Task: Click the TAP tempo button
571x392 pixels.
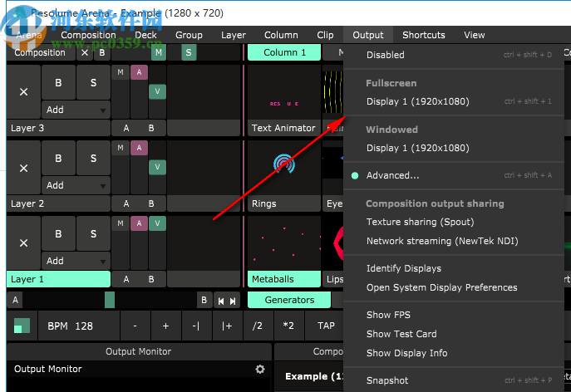Action: pyautogui.click(x=326, y=326)
